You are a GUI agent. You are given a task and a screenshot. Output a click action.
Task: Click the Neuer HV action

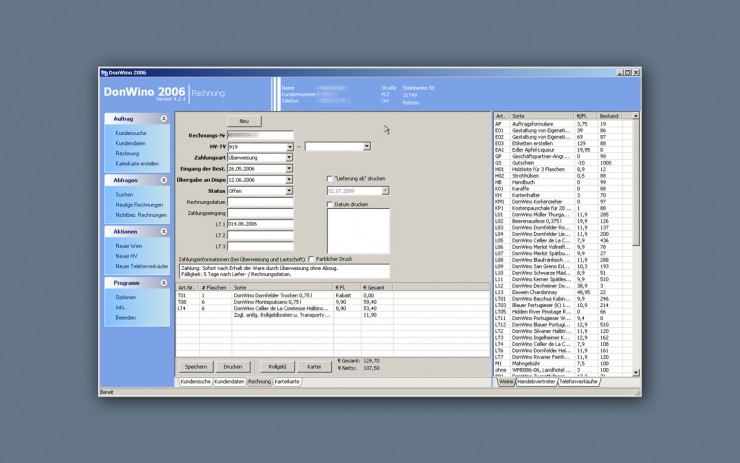click(126, 256)
